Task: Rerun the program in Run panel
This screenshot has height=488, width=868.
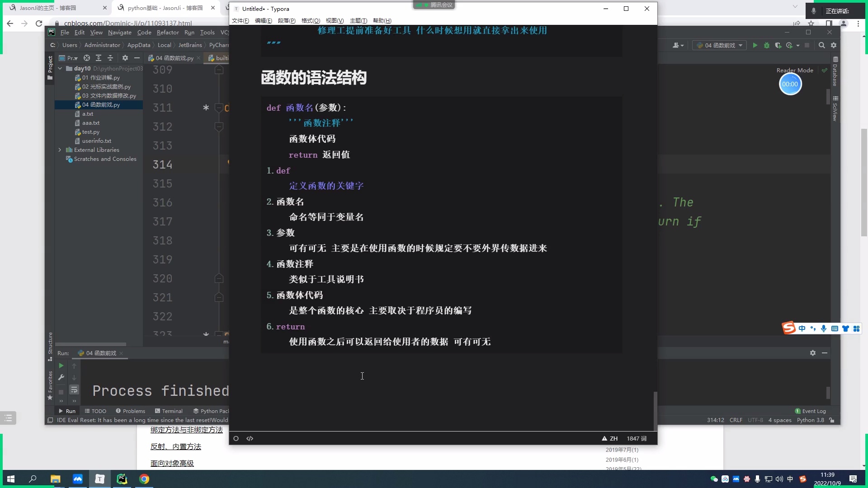Action: coord(61,366)
